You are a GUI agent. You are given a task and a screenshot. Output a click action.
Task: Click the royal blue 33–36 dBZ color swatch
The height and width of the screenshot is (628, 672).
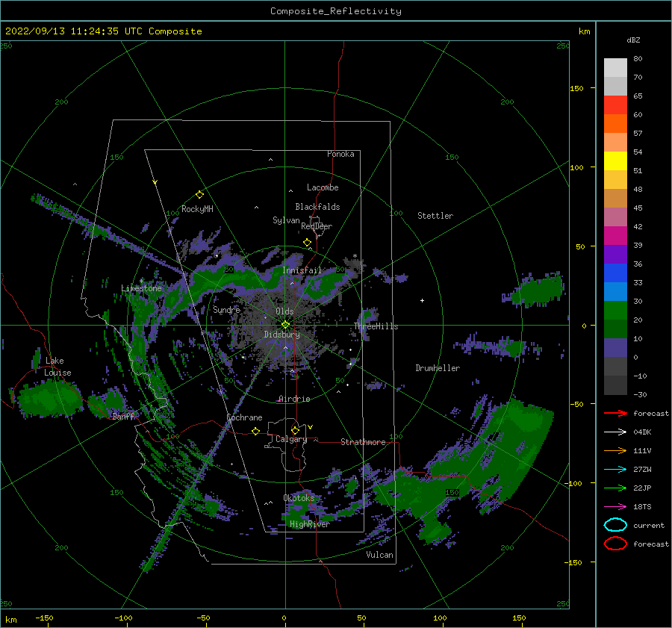tap(615, 273)
